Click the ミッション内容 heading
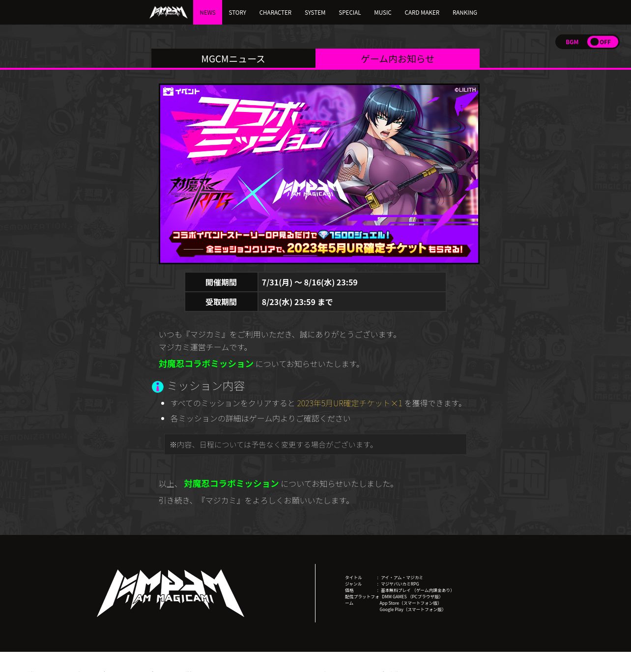The width and height of the screenshot is (631, 672). [206, 386]
